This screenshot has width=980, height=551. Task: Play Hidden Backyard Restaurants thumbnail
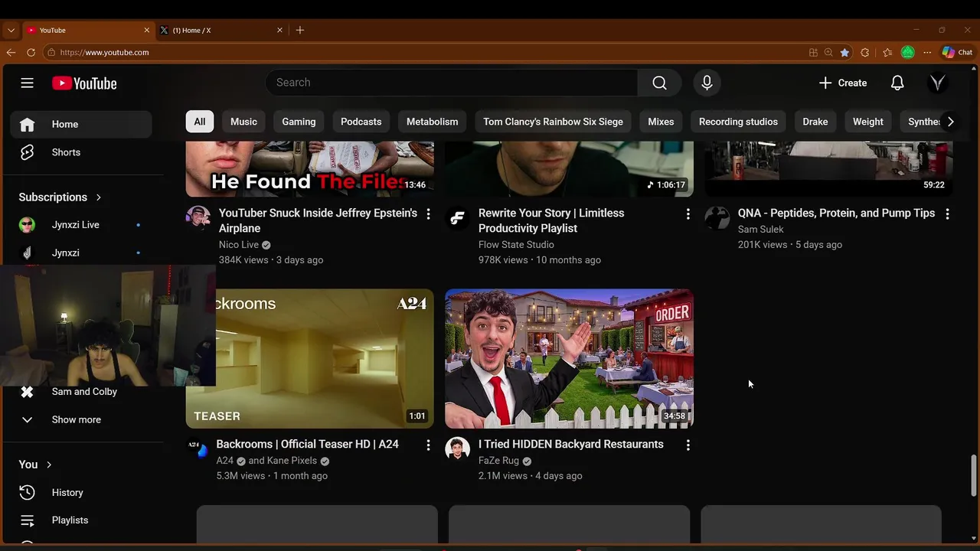[569, 358]
